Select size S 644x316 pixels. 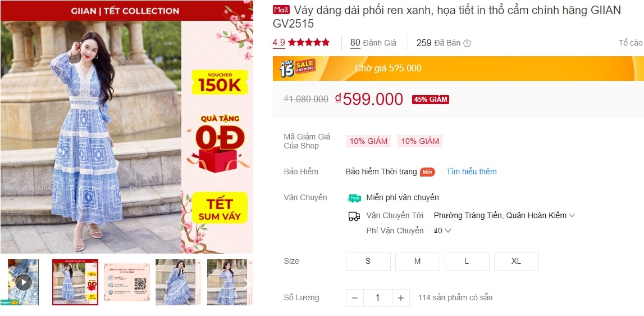pos(368,261)
